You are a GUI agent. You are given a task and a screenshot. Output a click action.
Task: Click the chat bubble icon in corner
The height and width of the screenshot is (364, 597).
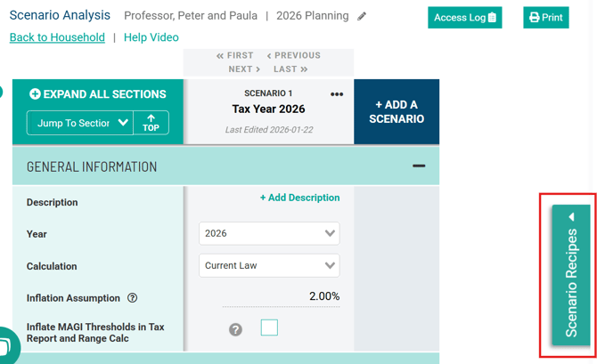pos(5,347)
